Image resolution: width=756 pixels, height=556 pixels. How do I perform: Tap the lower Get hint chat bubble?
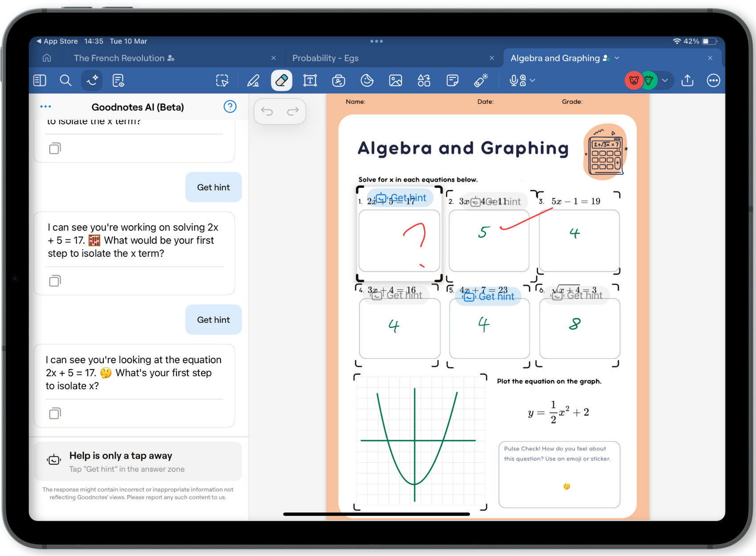[213, 320]
